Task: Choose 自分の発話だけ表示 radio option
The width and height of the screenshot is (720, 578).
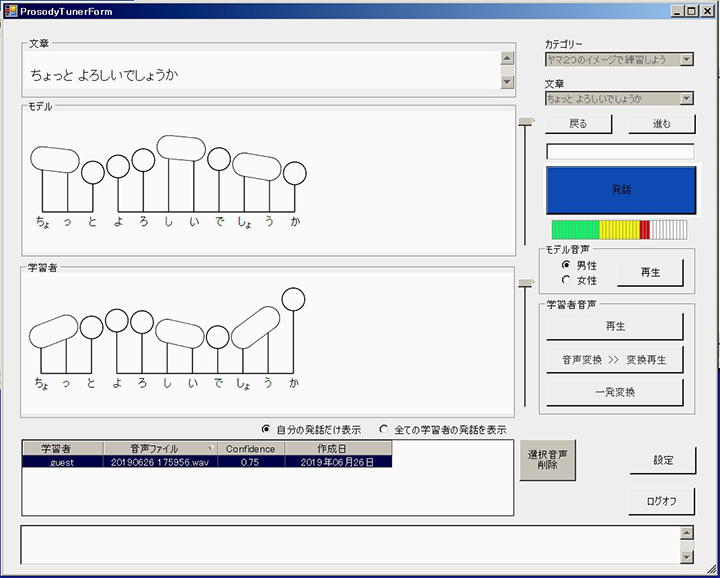Action: pos(266,429)
